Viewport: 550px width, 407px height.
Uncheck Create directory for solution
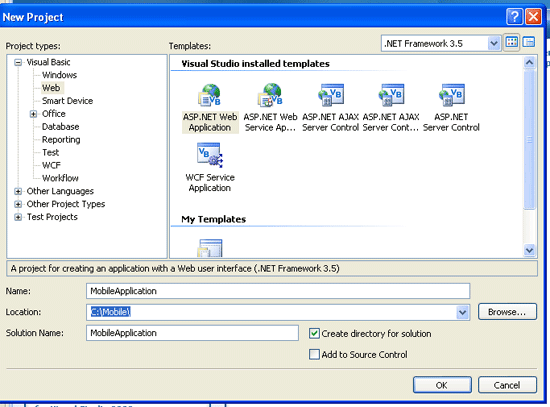pyautogui.click(x=314, y=333)
